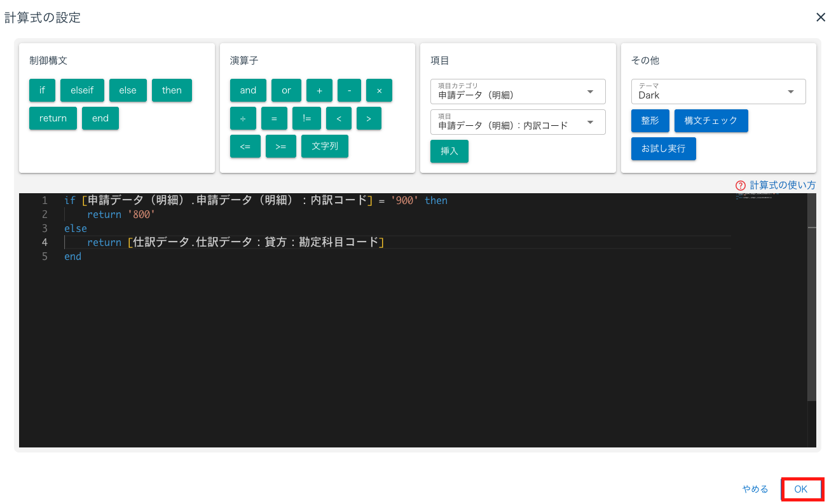
Task: Insert the less-than < operator
Action: click(339, 118)
